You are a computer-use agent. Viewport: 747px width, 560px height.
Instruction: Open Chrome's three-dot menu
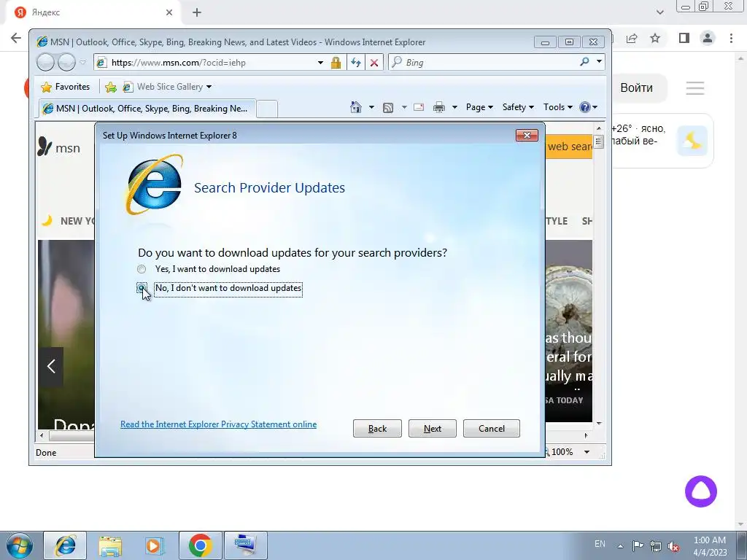731,38
